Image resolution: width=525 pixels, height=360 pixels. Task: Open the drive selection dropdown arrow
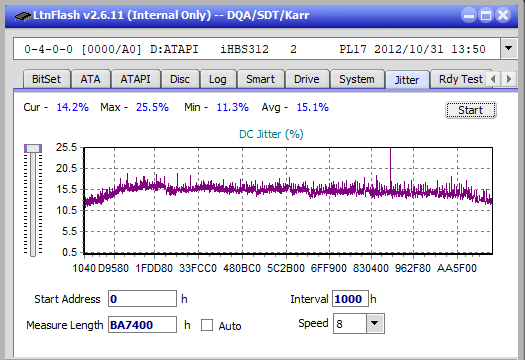point(509,49)
